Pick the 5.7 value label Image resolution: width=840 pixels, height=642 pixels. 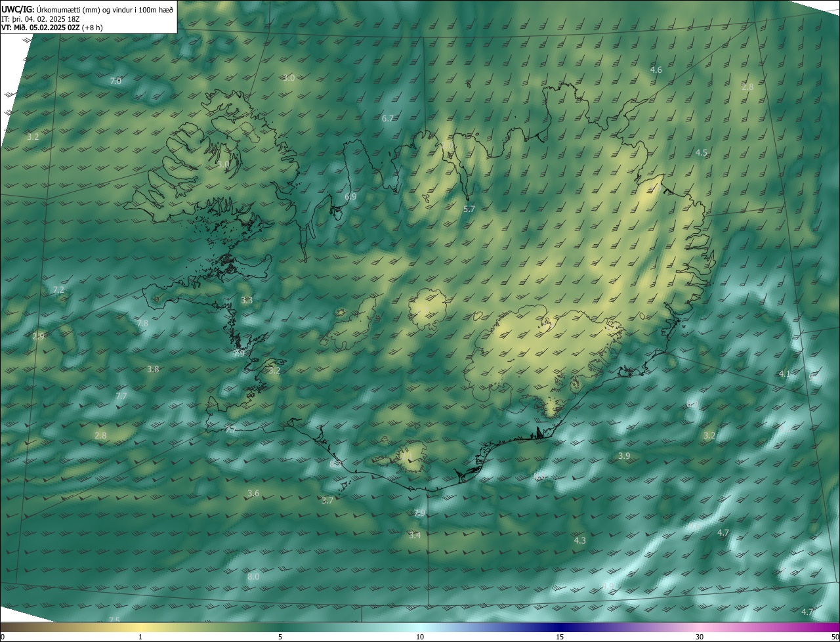469,209
